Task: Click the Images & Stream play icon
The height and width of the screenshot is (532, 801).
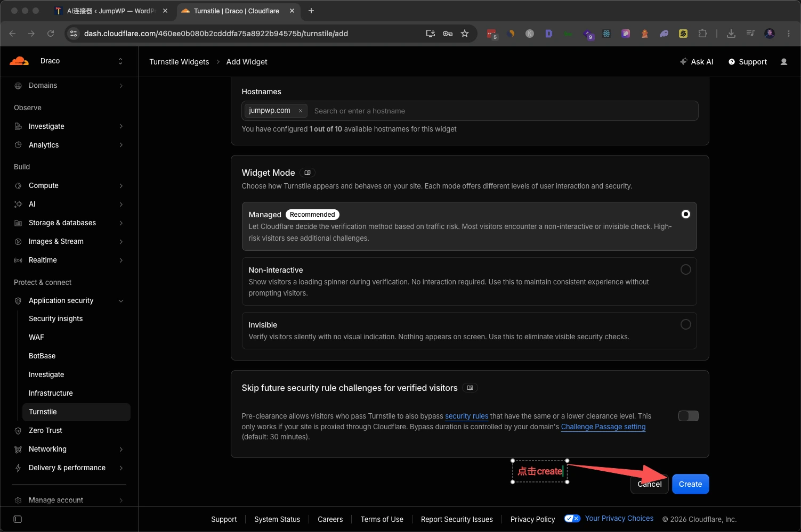Action: [18, 241]
